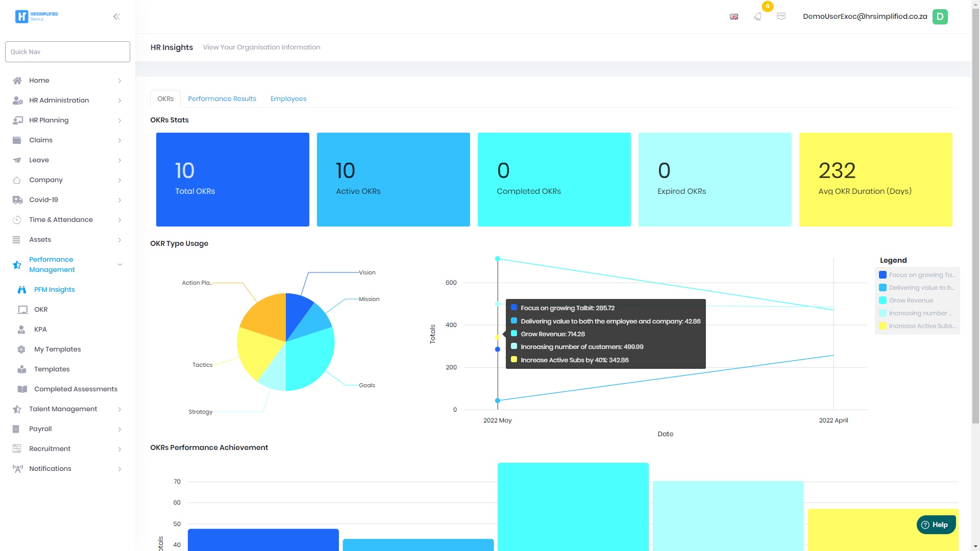Open My Templates menu item
This screenshot has height=551, width=980.
coord(58,349)
